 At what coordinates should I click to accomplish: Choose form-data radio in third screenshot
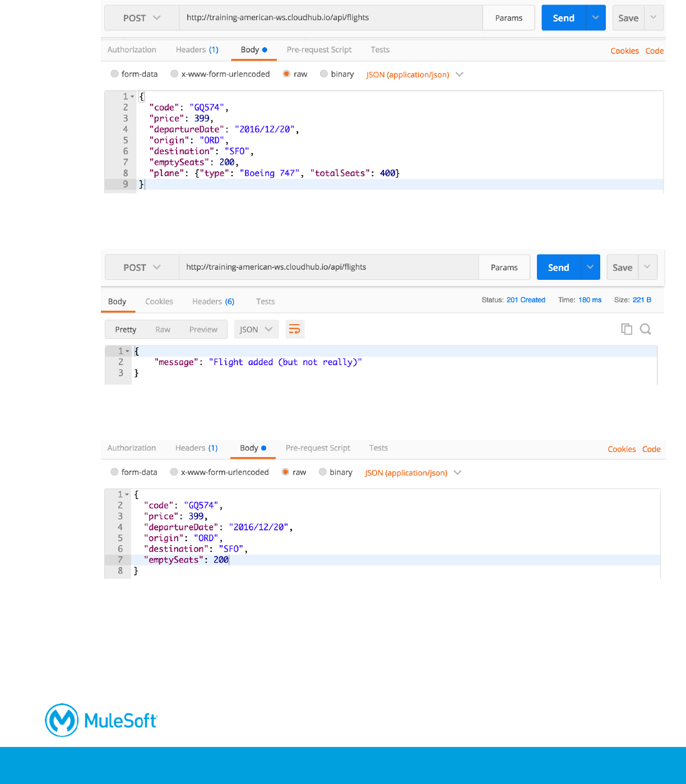coord(114,472)
